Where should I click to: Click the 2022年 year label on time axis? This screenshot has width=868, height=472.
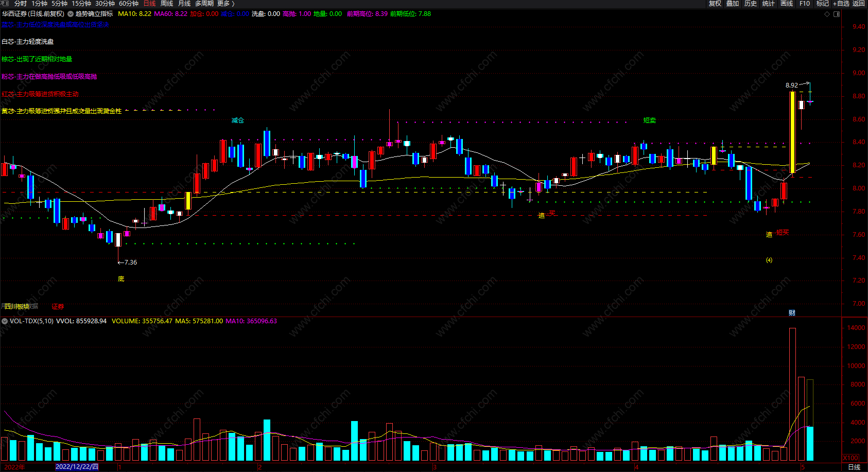[14, 467]
